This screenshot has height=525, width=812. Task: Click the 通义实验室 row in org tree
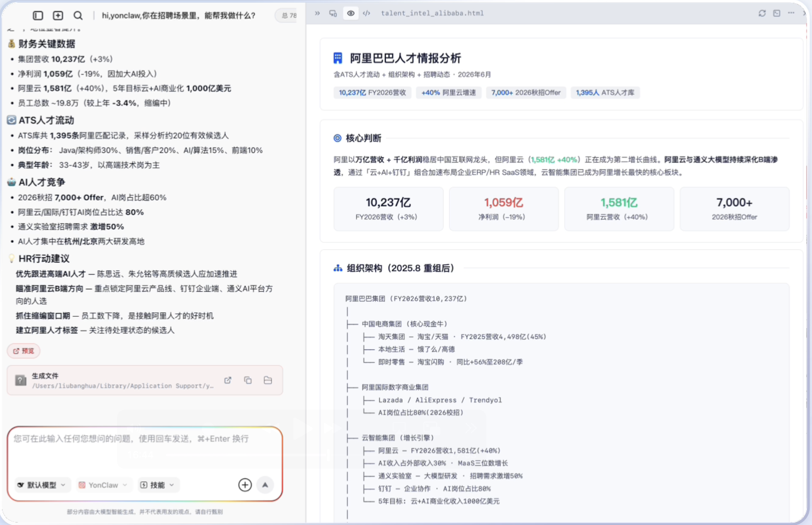click(x=450, y=476)
